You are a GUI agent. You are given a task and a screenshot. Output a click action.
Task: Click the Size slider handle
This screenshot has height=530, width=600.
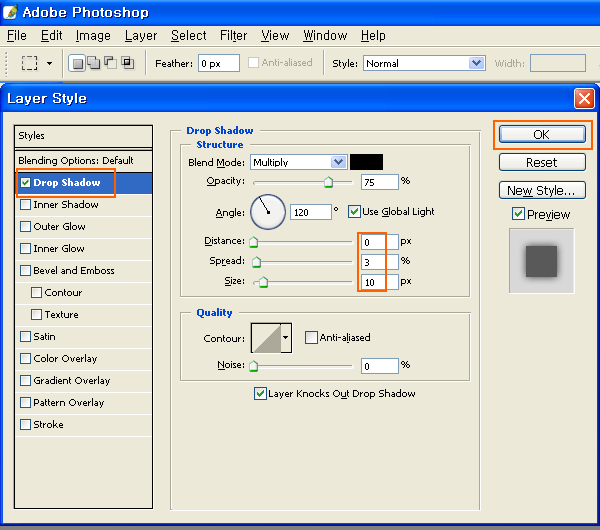(x=263, y=282)
